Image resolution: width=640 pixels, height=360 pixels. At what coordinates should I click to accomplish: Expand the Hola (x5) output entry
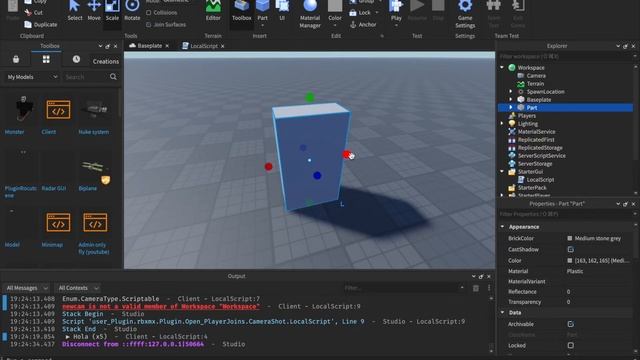[x=68, y=337]
